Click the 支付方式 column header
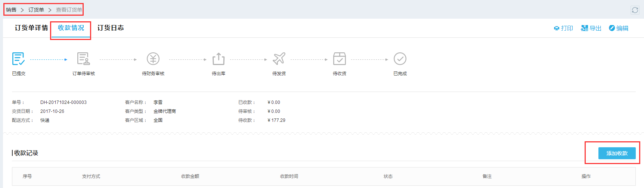This screenshot has width=644, height=188. (91, 176)
